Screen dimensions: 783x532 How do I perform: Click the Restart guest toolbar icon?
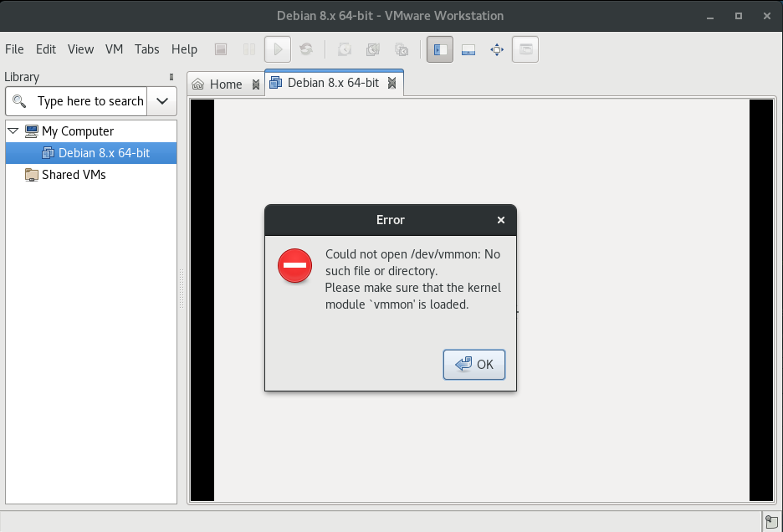point(306,49)
